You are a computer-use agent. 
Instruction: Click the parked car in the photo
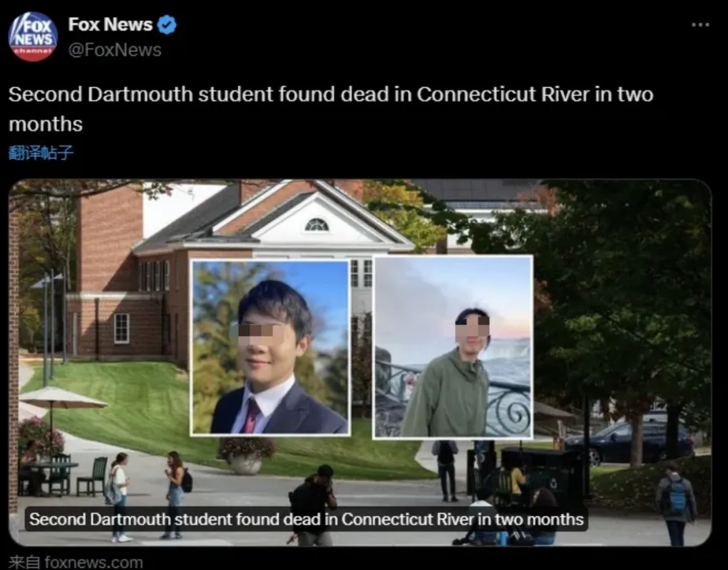point(629,441)
